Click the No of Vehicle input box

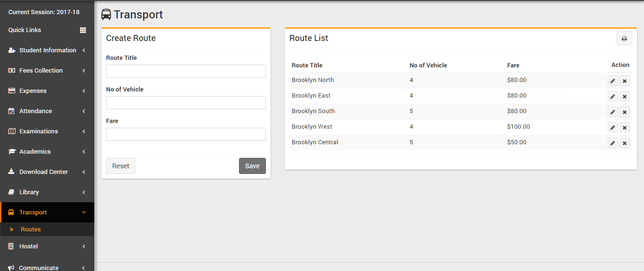(x=186, y=103)
